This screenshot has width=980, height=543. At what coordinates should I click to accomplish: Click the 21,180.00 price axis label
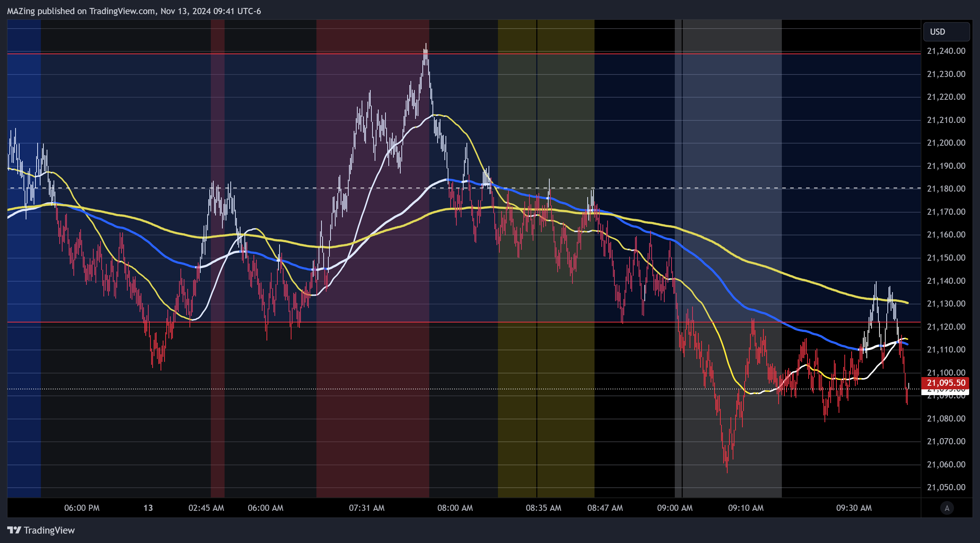[x=946, y=189]
